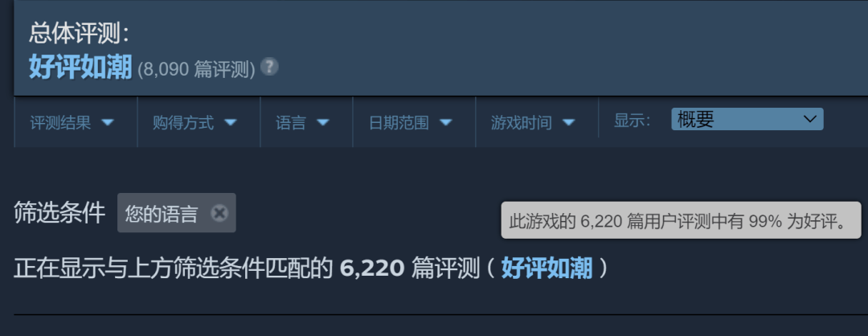The image size is (868, 336).
Task: Click the triangle icon beside 日期范围
Action: click(x=446, y=122)
